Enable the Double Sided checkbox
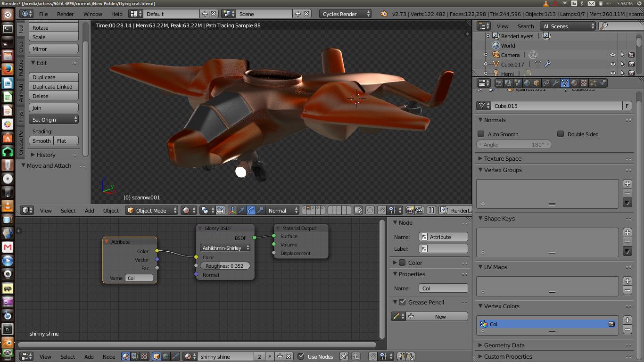This screenshot has width=644, height=362. (x=561, y=134)
